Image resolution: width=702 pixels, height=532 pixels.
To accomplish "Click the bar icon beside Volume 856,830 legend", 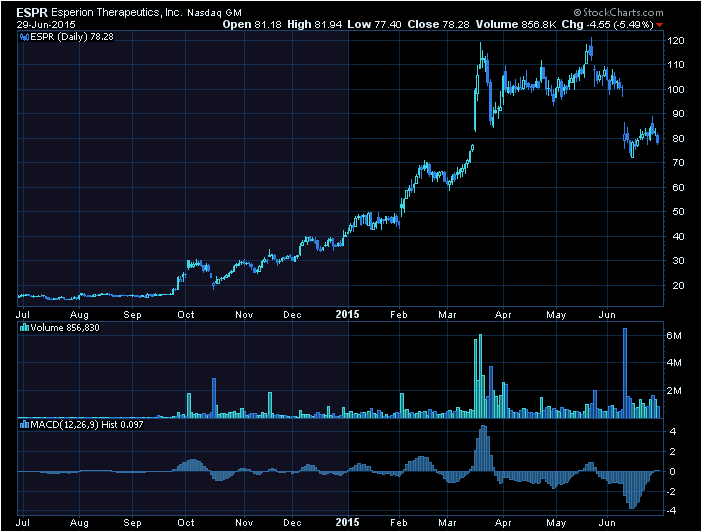I will point(24,328).
